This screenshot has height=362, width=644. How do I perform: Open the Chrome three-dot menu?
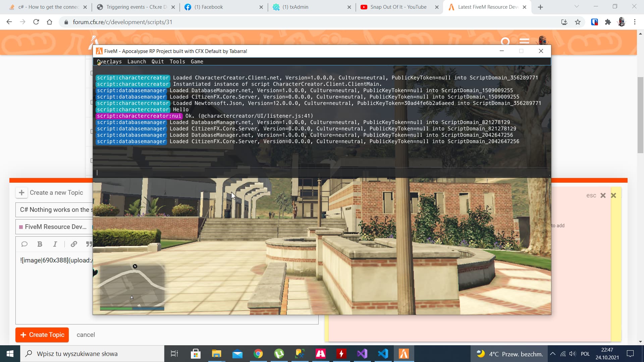pyautogui.click(x=635, y=22)
